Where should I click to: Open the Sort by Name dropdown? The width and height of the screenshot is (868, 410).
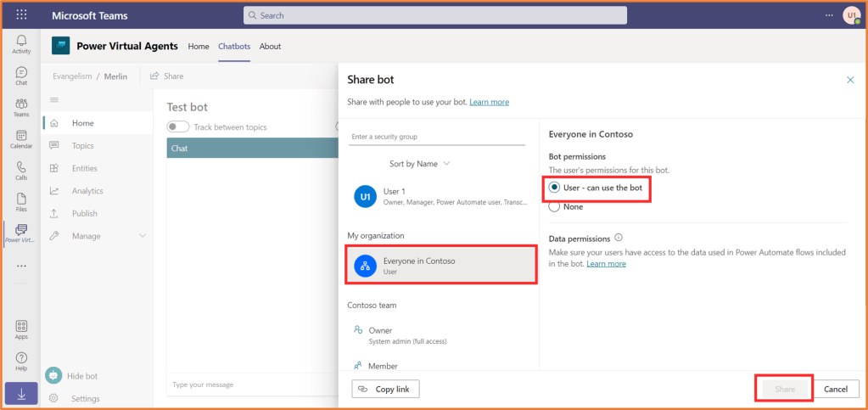(420, 163)
